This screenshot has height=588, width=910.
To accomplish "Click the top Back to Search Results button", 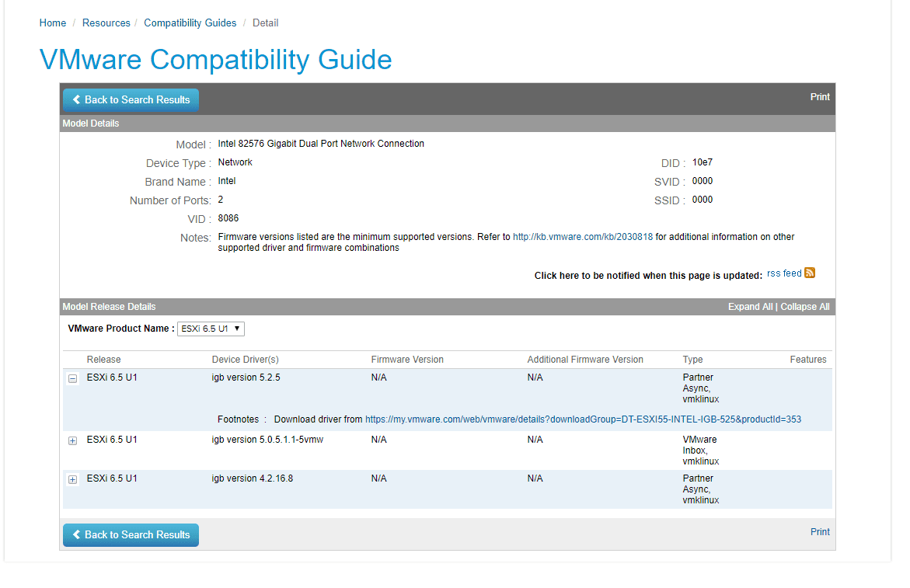I will pos(131,99).
